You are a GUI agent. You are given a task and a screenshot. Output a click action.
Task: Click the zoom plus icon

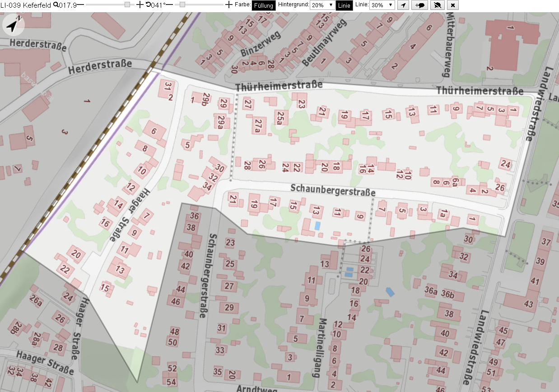(x=140, y=5)
